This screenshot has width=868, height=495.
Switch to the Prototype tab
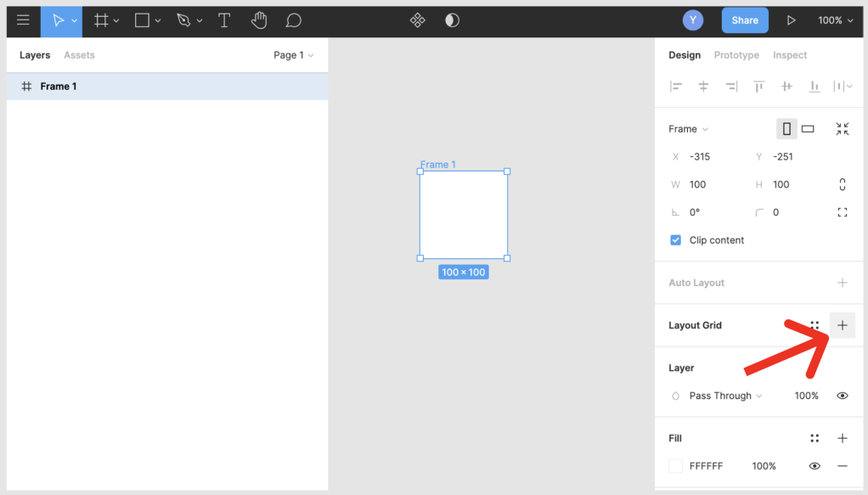point(736,55)
